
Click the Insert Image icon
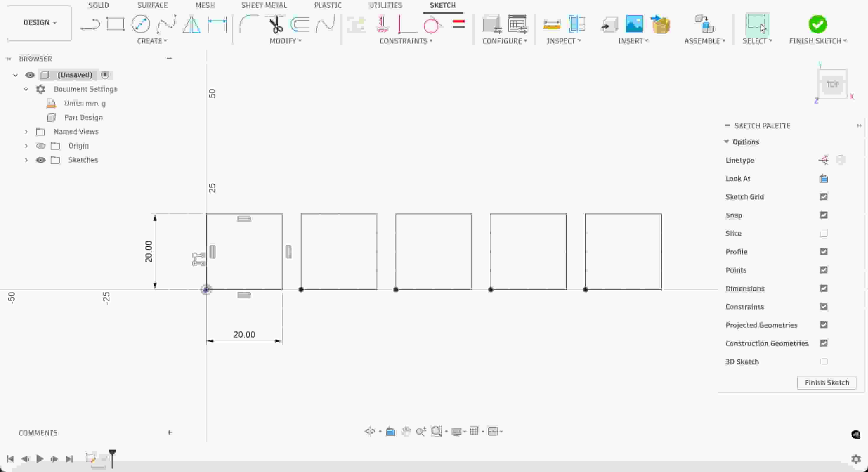[x=634, y=24]
